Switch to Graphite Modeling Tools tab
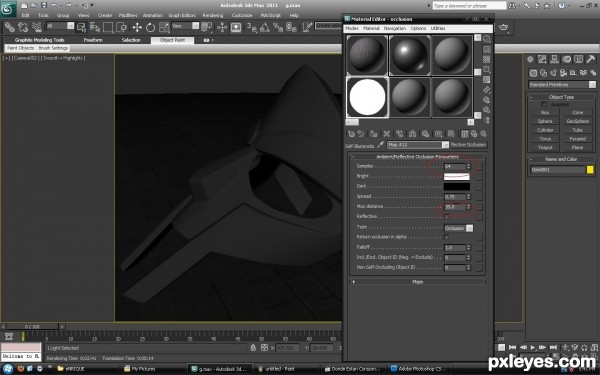 click(x=39, y=40)
